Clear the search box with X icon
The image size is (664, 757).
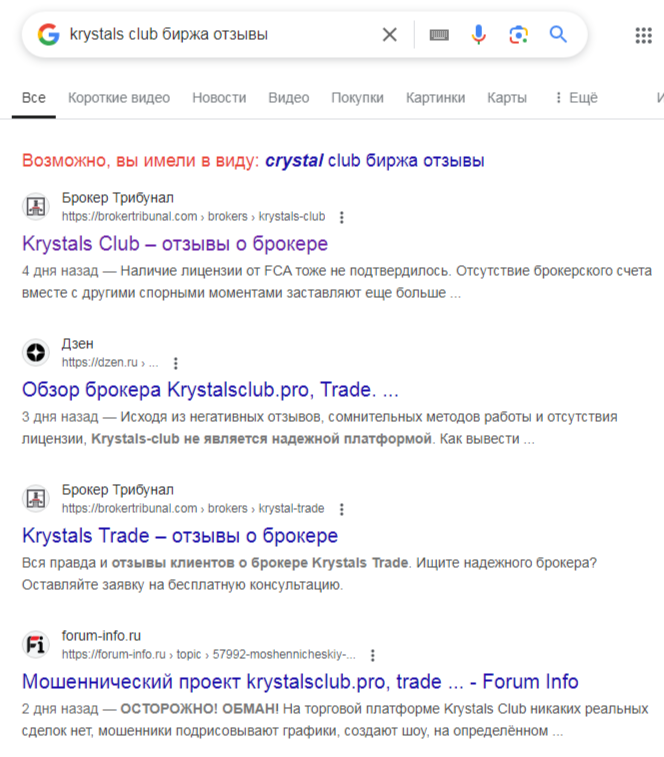[x=390, y=35]
